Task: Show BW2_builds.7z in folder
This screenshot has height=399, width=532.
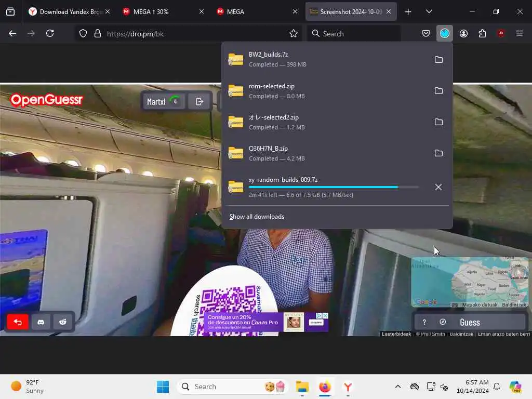Action: (438, 59)
